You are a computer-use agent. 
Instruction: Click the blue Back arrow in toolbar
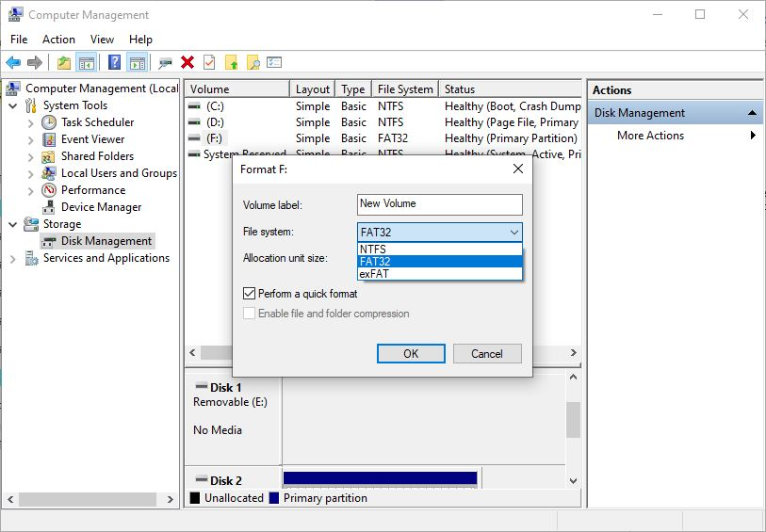click(x=13, y=62)
